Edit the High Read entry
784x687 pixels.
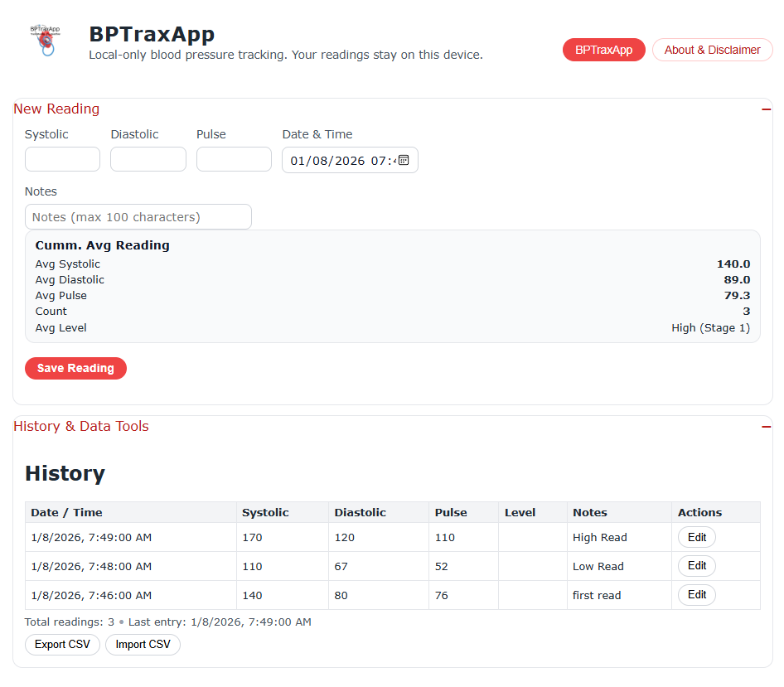(x=696, y=537)
